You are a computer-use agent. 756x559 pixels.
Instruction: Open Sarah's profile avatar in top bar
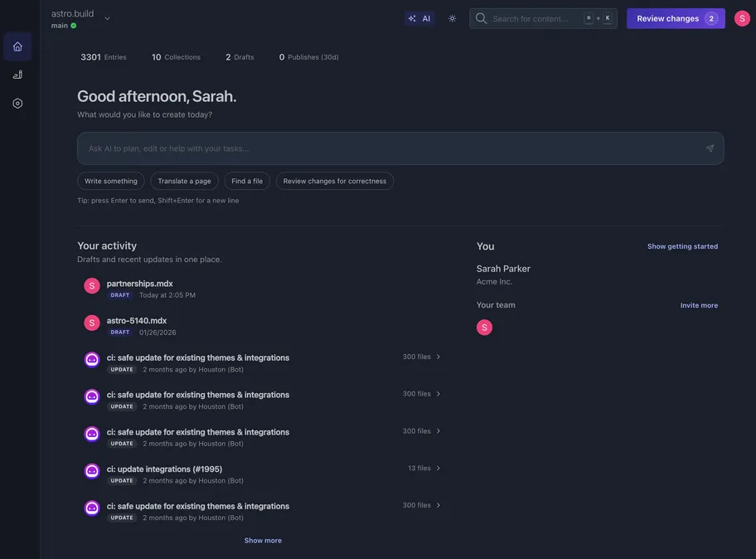click(742, 18)
